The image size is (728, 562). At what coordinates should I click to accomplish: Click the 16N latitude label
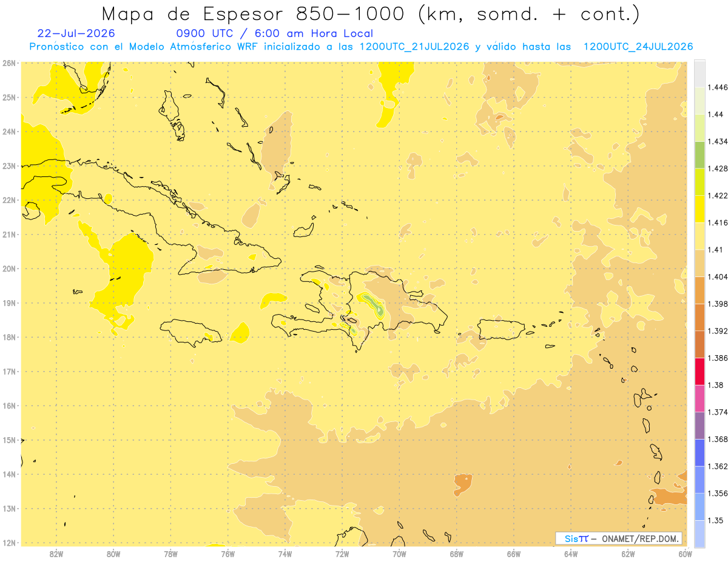(x=9, y=406)
